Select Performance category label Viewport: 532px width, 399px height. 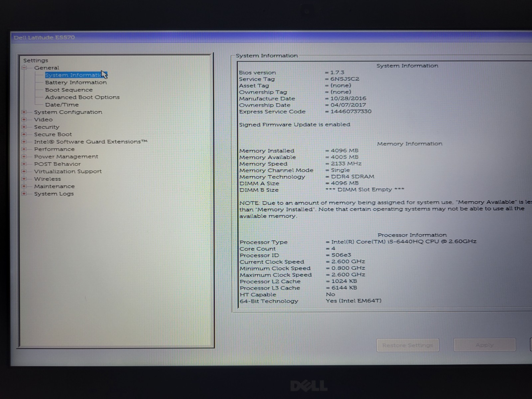coord(54,149)
